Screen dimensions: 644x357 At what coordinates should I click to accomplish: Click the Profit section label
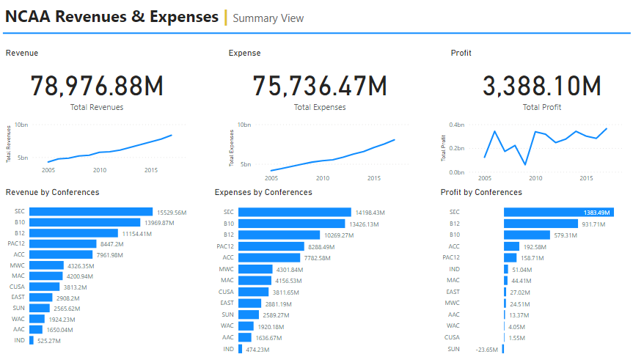tap(461, 53)
